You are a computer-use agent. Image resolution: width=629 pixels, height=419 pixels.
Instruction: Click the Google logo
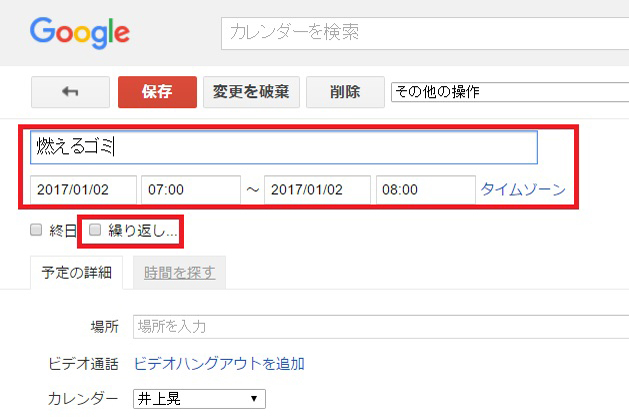click(80, 32)
